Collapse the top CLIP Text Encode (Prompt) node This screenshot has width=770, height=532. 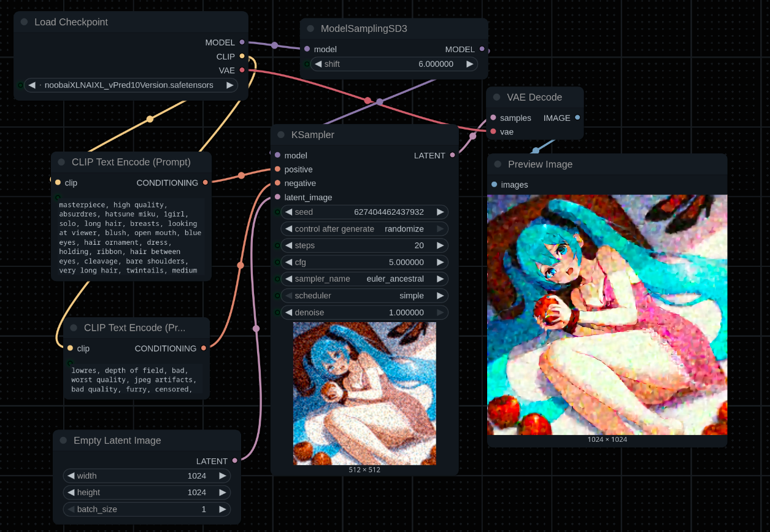61,163
